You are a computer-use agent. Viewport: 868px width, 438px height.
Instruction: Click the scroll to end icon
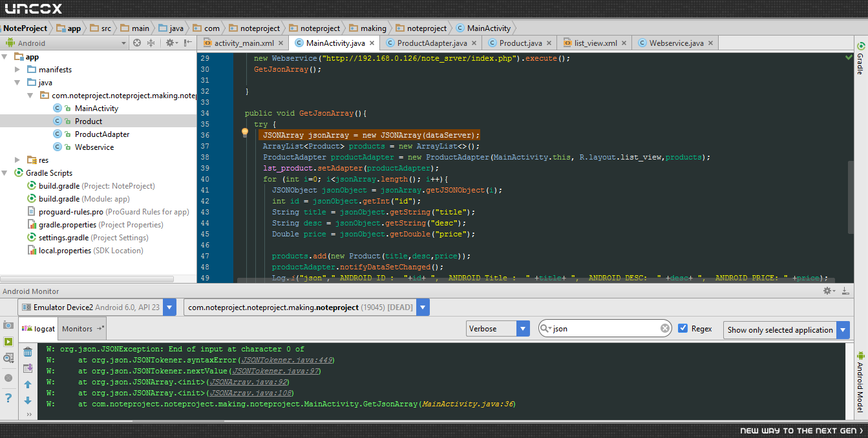tap(28, 368)
